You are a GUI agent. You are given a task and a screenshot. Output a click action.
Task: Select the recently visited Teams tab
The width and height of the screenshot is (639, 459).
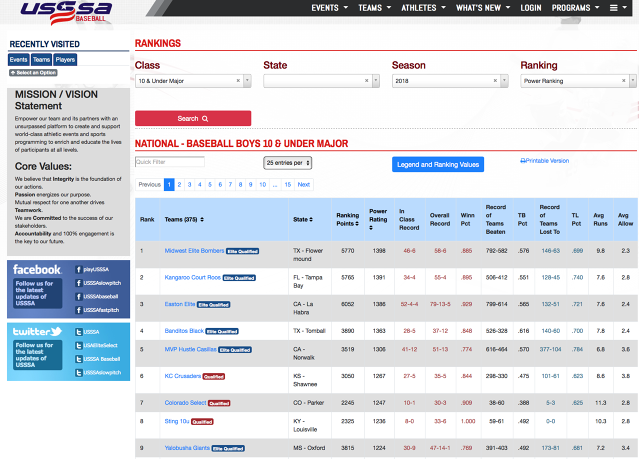tap(42, 60)
